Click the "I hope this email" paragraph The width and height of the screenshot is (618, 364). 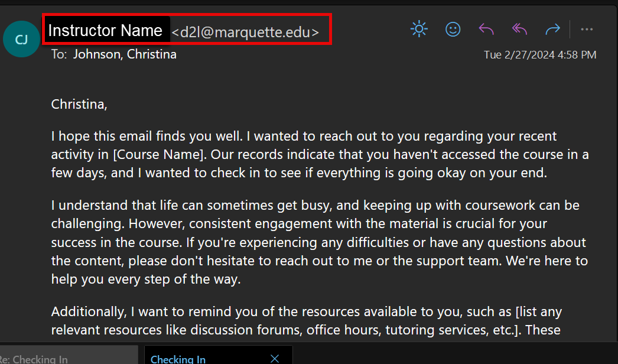[x=320, y=155]
